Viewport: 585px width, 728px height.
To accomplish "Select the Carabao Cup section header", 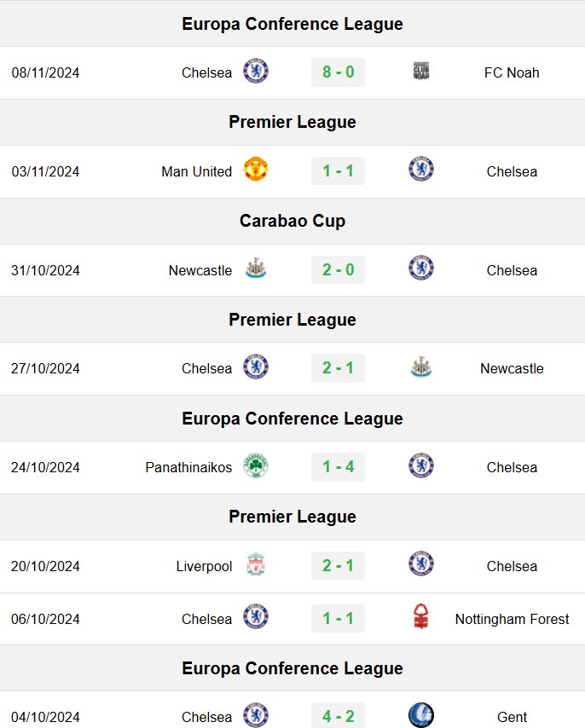I will point(292,221).
